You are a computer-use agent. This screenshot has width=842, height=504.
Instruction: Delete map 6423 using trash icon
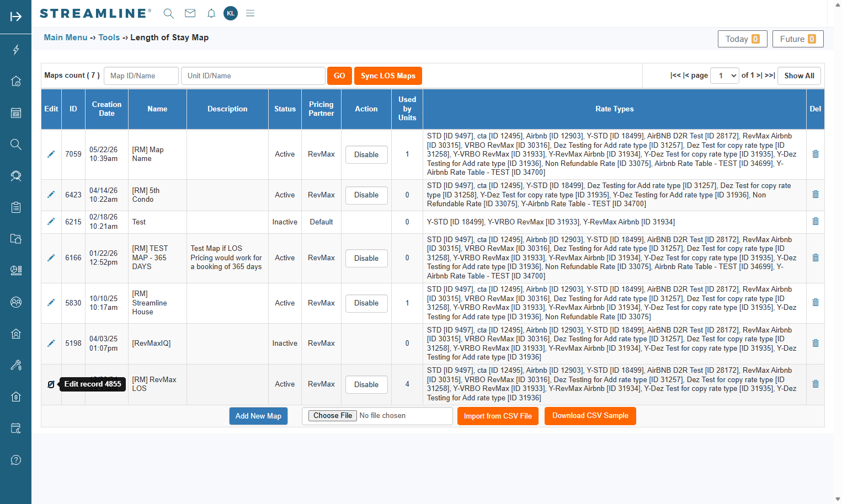coord(816,195)
